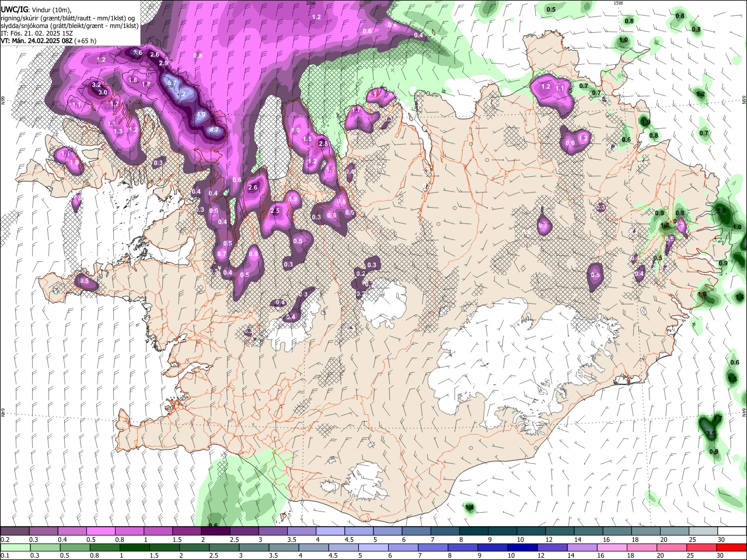Click the dark teal 8–9 swatch, upper legend
The height and width of the screenshot is (560, 747).
474,531
